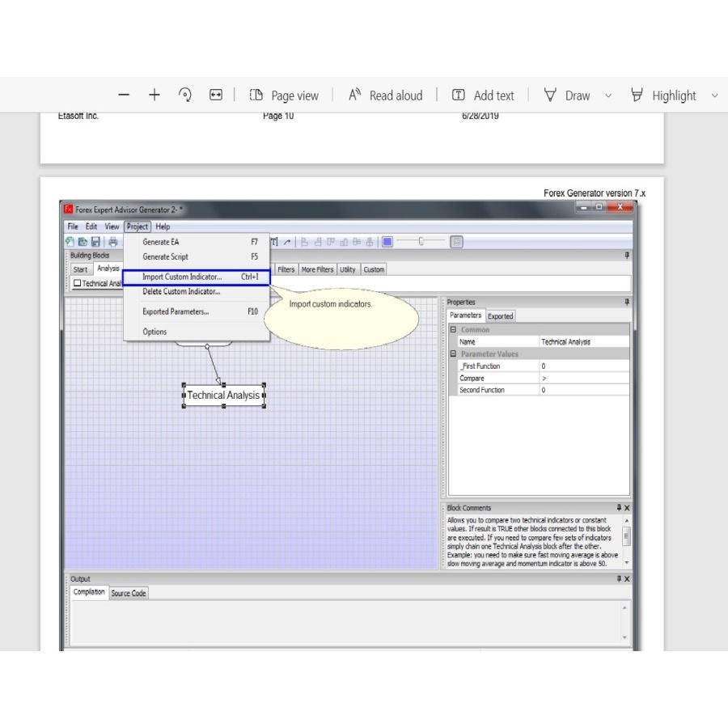The width and height of the screenshot is (728, 728).
Task: Pin the Block Comments panel
Action: tap(619, 507)
